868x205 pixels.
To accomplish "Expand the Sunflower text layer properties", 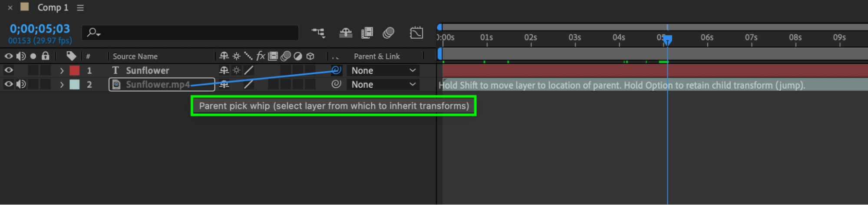I will 62,70.
